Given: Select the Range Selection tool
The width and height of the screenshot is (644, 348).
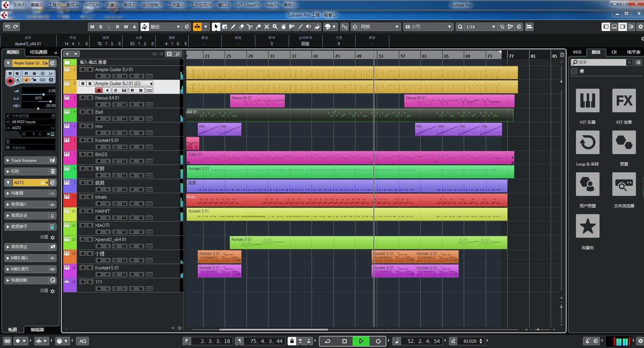Looking at the screenshot, I should coord(225,27).
